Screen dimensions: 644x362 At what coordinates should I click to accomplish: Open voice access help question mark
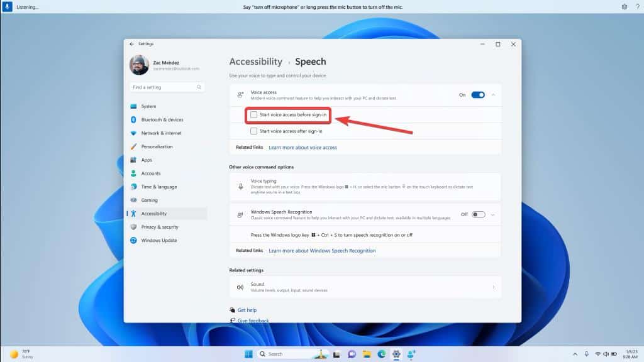point(638,6)
